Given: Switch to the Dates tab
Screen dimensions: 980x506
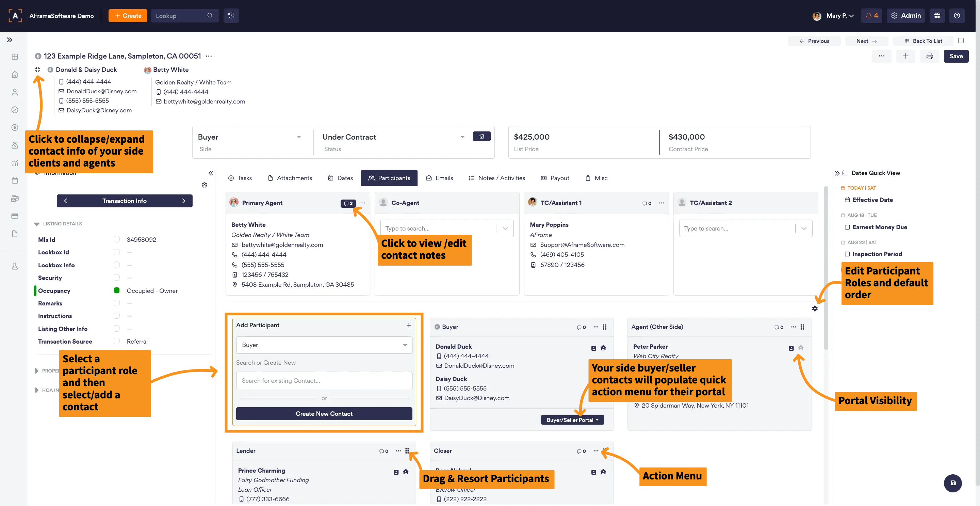Looking at the screenshot, I should [x=341, y=178].
